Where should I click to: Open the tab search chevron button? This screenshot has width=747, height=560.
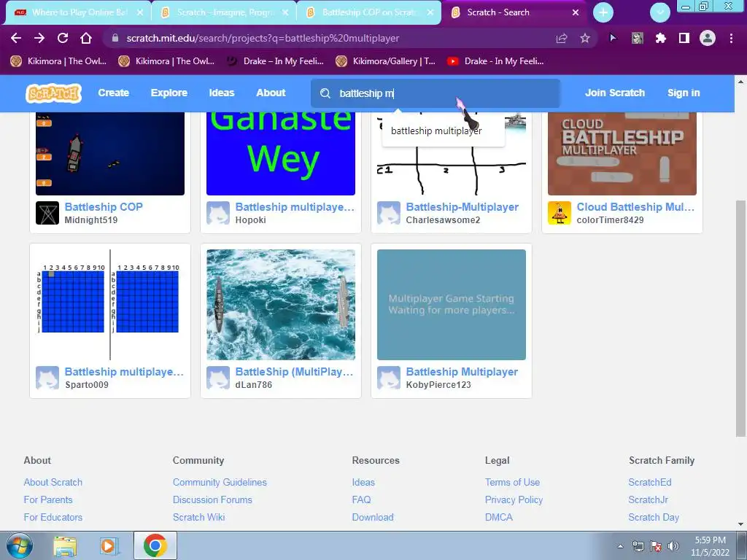pyautogui.click(x=659, y=12)
